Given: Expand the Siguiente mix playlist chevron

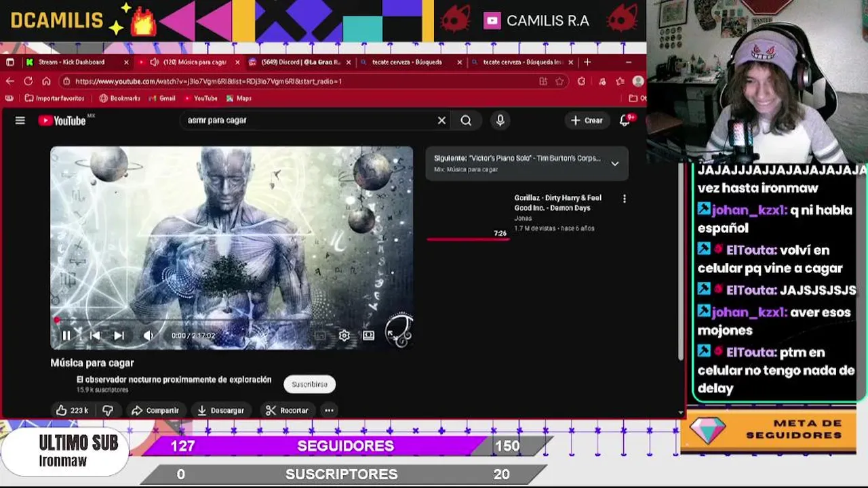Looking at the screenshot, I should pos(615,163).
